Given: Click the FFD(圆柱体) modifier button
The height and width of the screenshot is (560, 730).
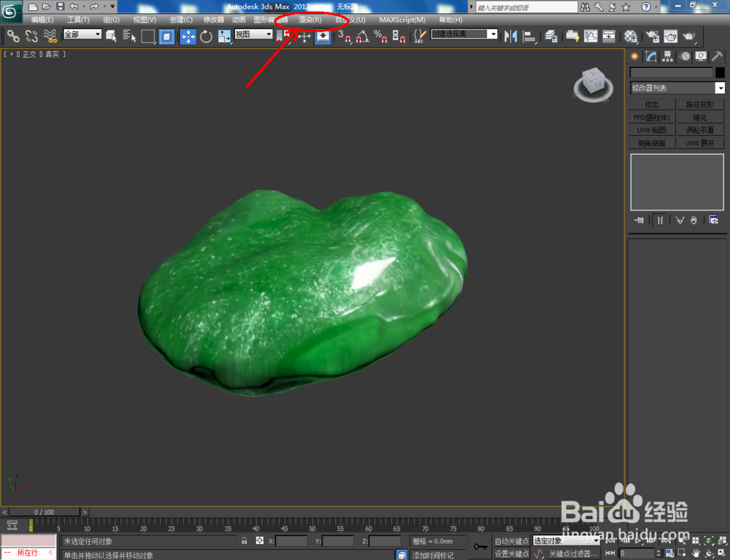Looking at the screenshot, I should click(652, 118).
